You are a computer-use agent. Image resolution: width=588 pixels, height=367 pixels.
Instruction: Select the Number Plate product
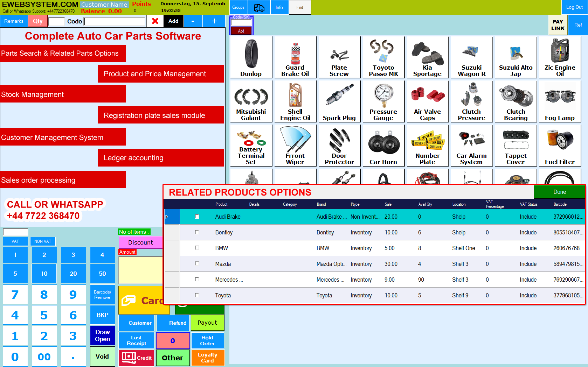428,145
